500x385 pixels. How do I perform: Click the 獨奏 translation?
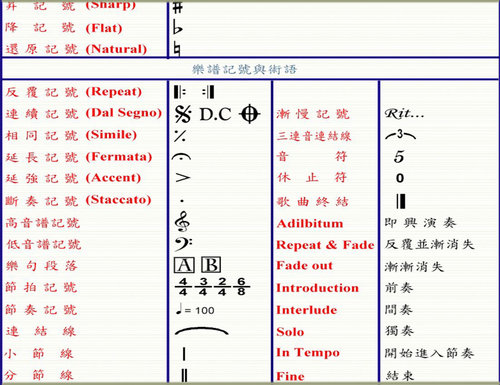pyautogui.click(x=399, y=331)
